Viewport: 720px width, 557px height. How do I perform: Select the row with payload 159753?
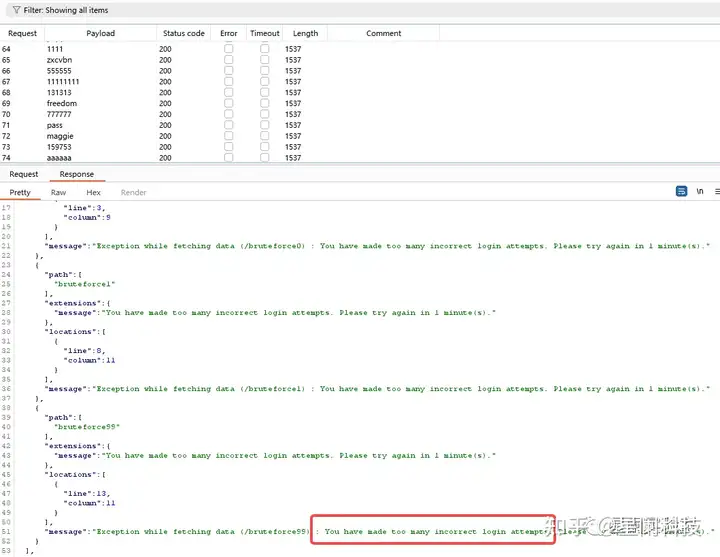pos(360,147)
